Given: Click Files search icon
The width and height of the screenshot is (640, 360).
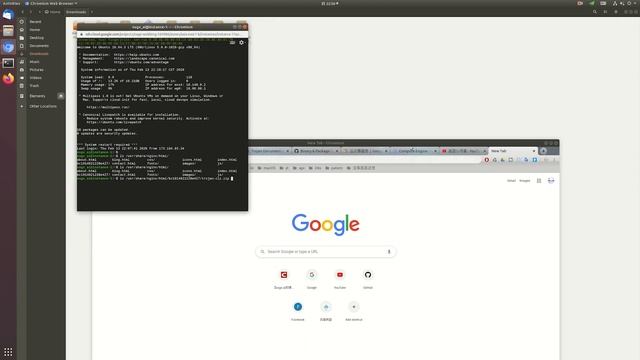Looking at the screenshot, I should pos(595,12).
